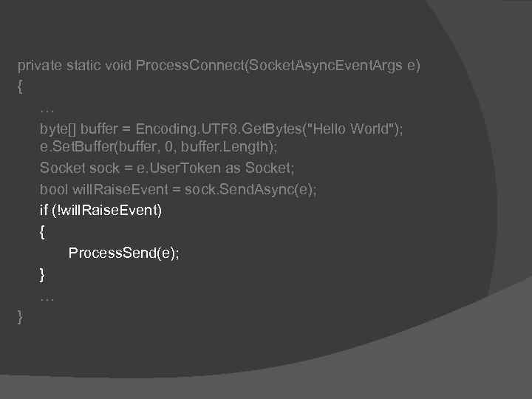Click the e.Set.Buffer method call

pyautogui.click(x=75, y=149)
